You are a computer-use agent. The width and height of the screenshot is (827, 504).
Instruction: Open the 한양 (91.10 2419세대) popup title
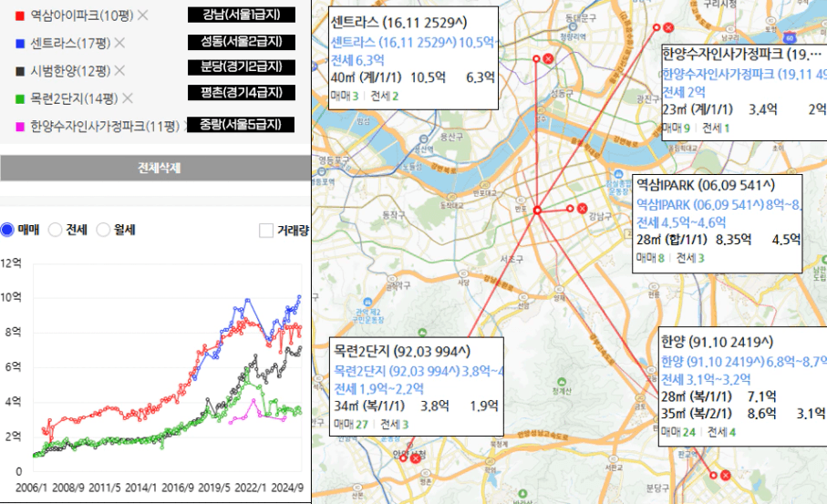pyautogui.click(x=717, y=342)
